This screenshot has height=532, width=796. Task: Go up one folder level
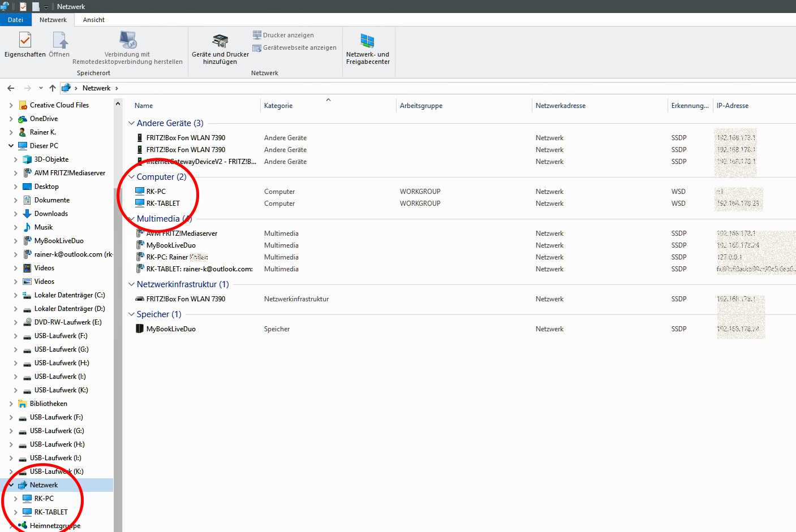click(x=53, y=88)
